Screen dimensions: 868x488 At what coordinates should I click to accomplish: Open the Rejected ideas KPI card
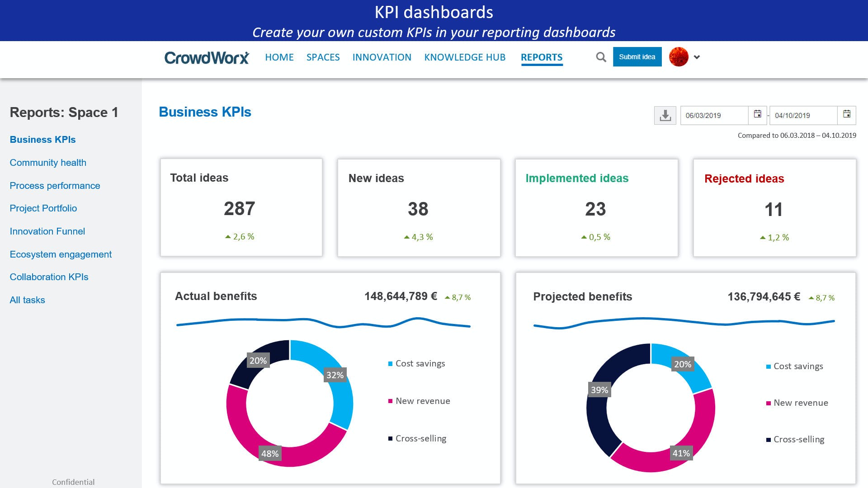774,208
